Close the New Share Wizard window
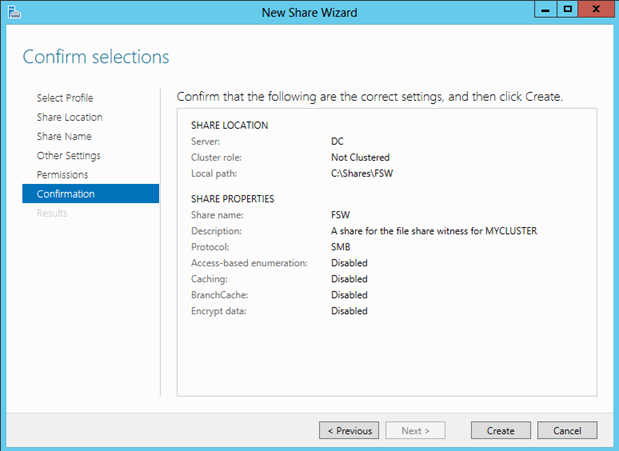Image resolution: width=619 pixels, height=451 pixels. pyautogui.click(x=597, y=10)
